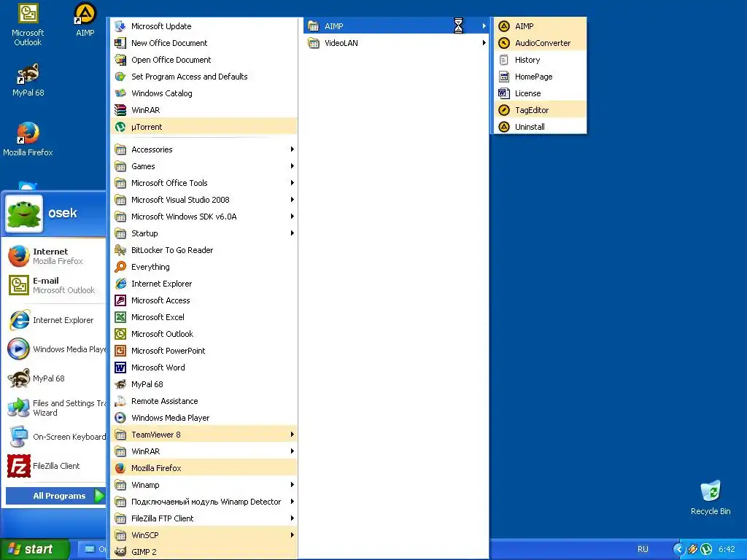Expand the Microsoft Office Tools arrow
The width and height of the screenshot is (747, 560).
click(292, 183)
